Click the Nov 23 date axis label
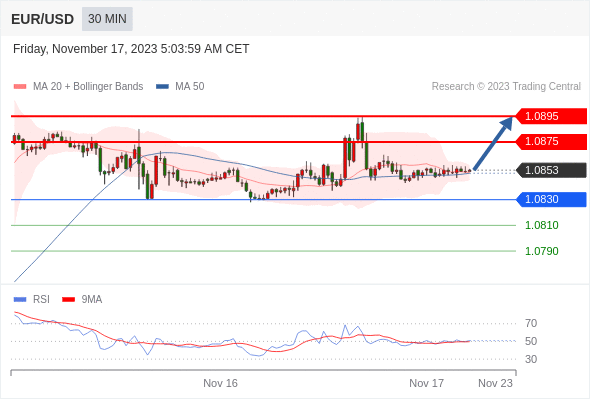 coord(495,383)
